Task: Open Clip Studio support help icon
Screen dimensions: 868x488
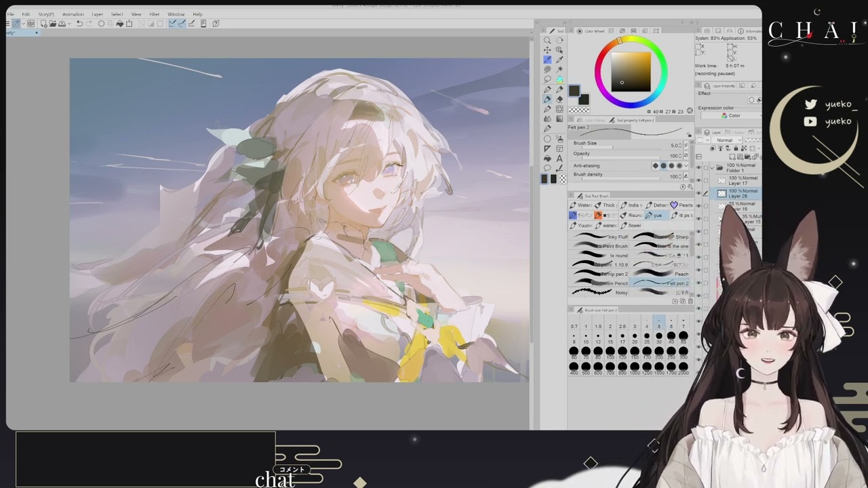Action: 216,24
